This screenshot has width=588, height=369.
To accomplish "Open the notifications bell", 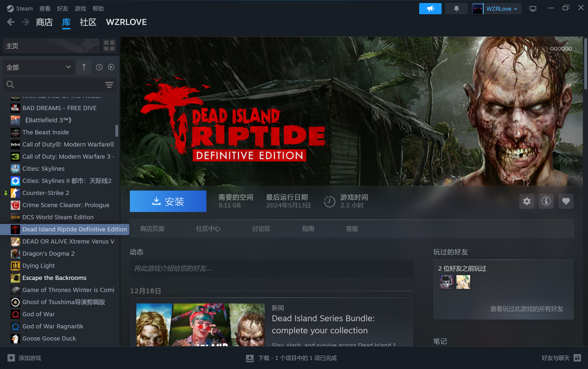I will 456,9.
